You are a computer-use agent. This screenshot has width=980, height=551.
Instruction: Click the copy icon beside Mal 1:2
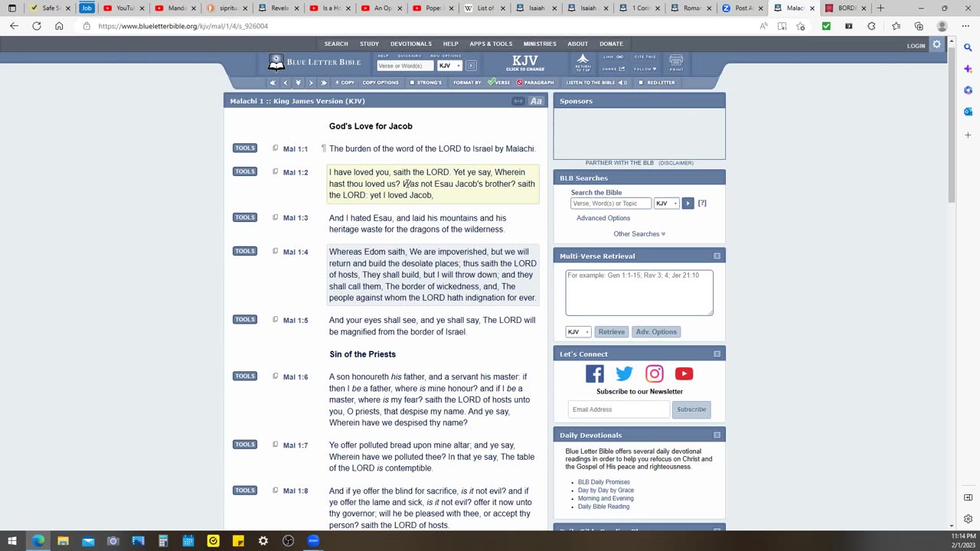coord(275,171)
